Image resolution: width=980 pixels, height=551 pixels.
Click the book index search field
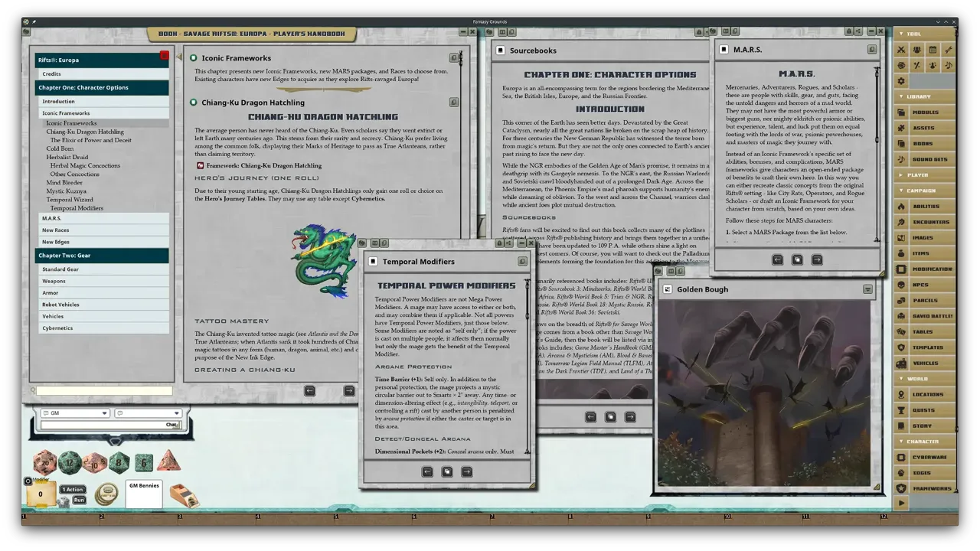pyautogui.click(x=104, y=391)
